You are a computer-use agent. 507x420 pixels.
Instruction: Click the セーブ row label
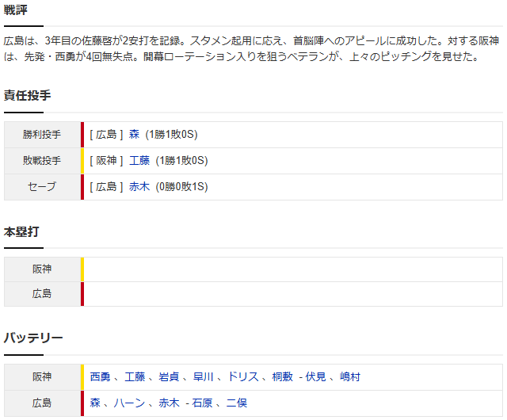point(42,187)
